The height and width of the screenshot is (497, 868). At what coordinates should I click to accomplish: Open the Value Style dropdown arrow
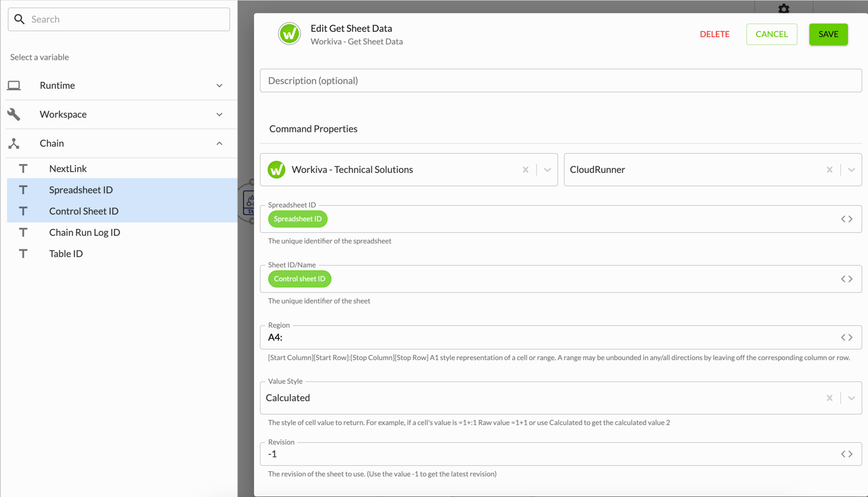(x=851, y=398)
